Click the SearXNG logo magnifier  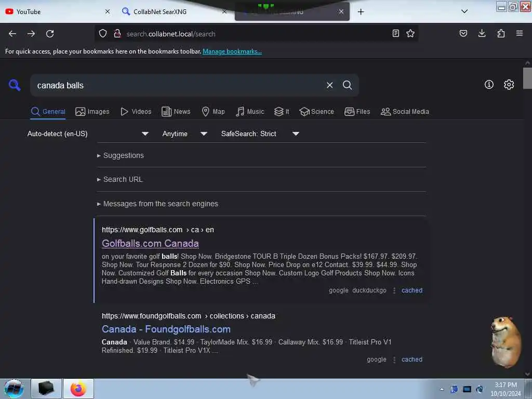coord(15,85)
